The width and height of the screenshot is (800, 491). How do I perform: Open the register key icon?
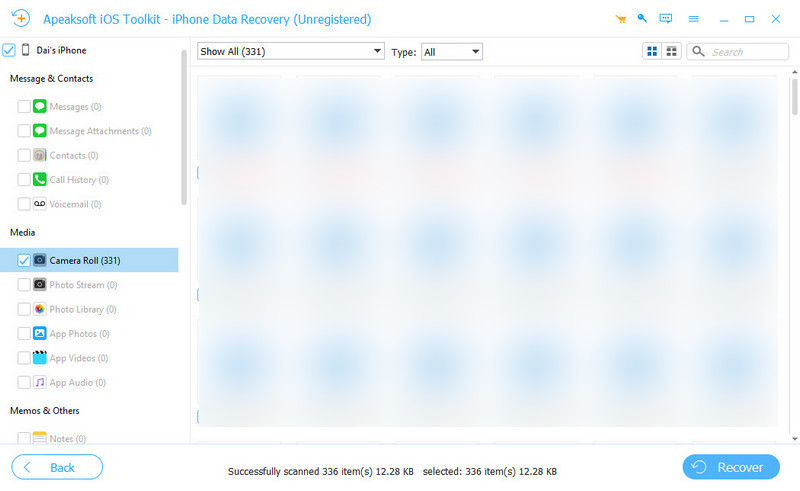point(642,19)
